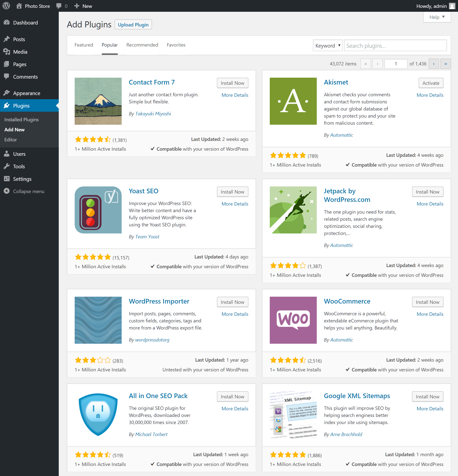Viewport: 458px width, 476px height.
Task: Switch to the Recommended tab
Action: (142, 45)
